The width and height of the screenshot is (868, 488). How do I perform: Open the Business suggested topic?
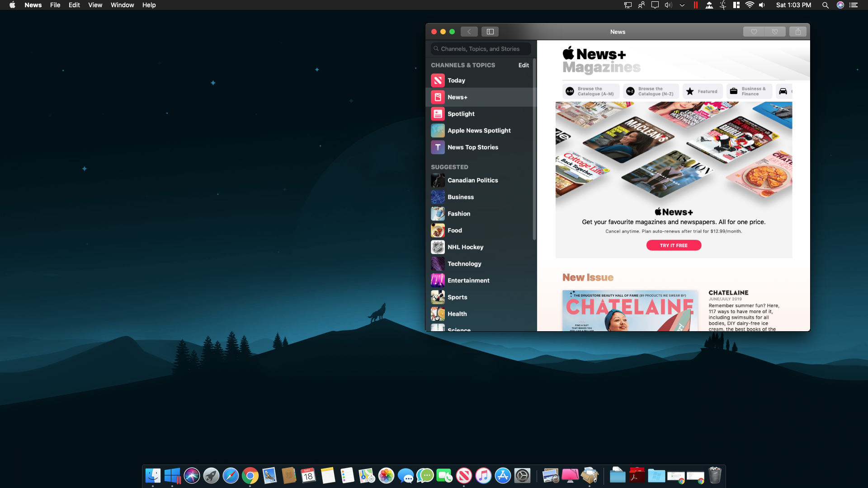pos(481,197)
